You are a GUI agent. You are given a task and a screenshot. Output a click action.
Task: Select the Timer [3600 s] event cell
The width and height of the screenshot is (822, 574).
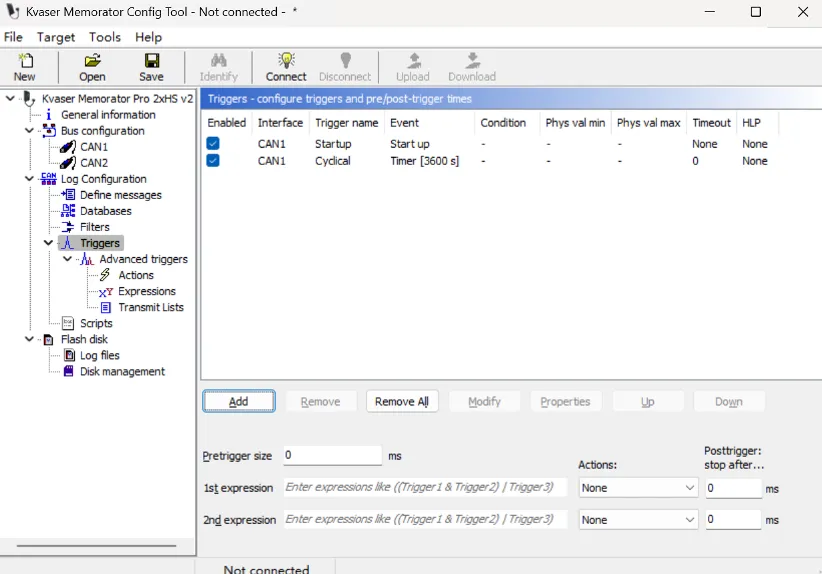coord(425,161)
